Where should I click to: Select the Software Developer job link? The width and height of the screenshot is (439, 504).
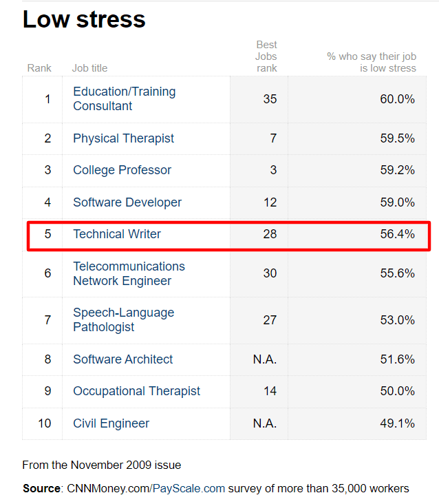point(127,202)
